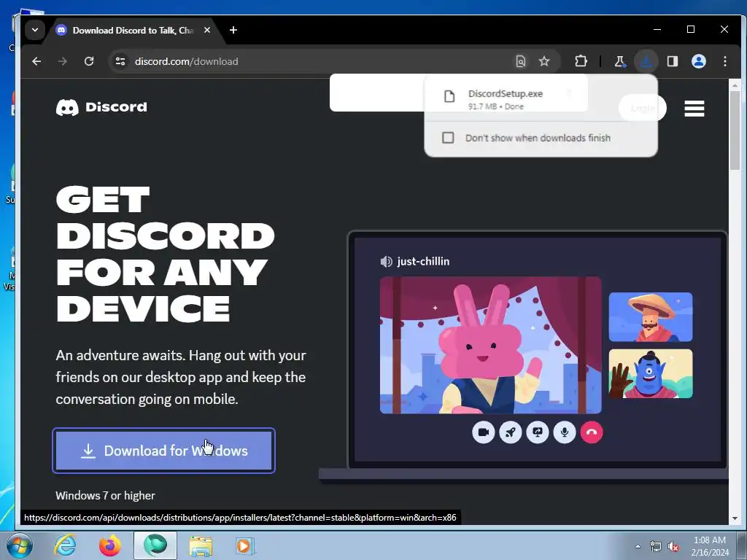Toggle the browser side panel
Viewport: 747px width, 560px height.
[672, 61]
